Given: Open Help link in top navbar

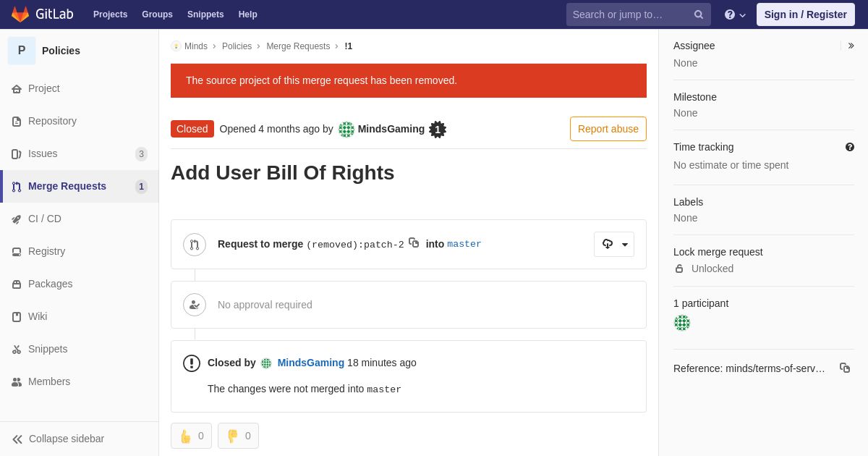Looking at the screenshot, I should pyautogui.click(x=248, y=14).
